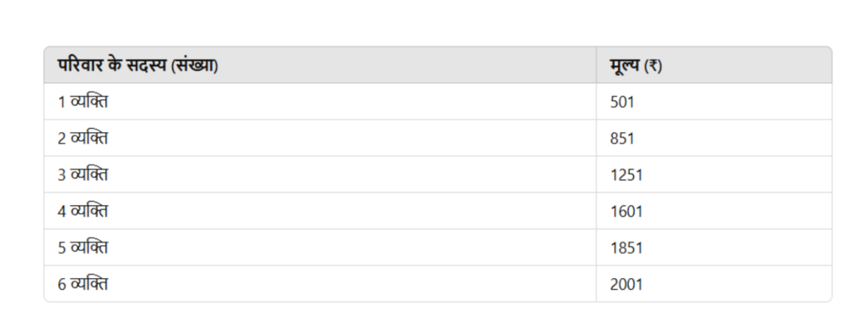Click the परिवार के सदस्य (संख्या) column header
This screenshot has width=868, height=335.
(320, 65)
